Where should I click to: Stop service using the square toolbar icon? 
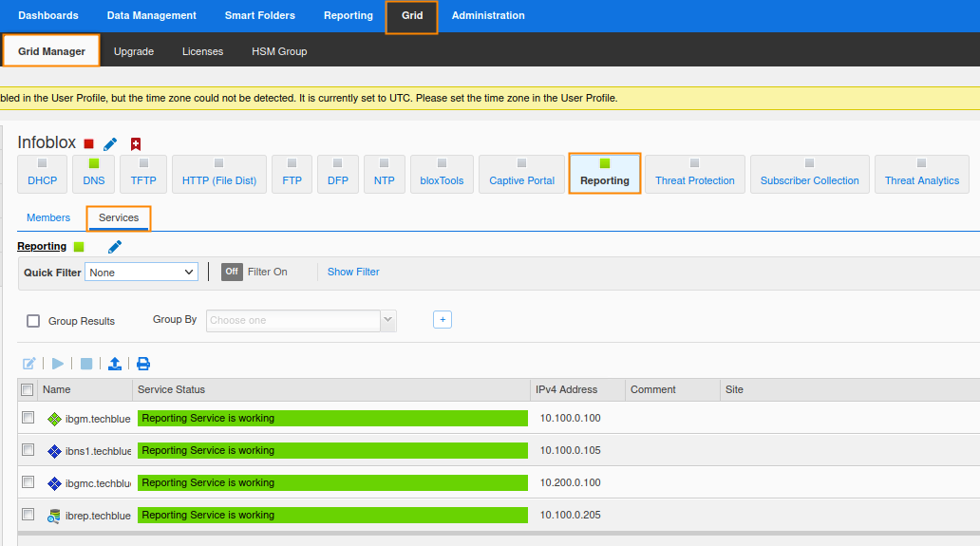pyautogui.click(x=86, y=364)
